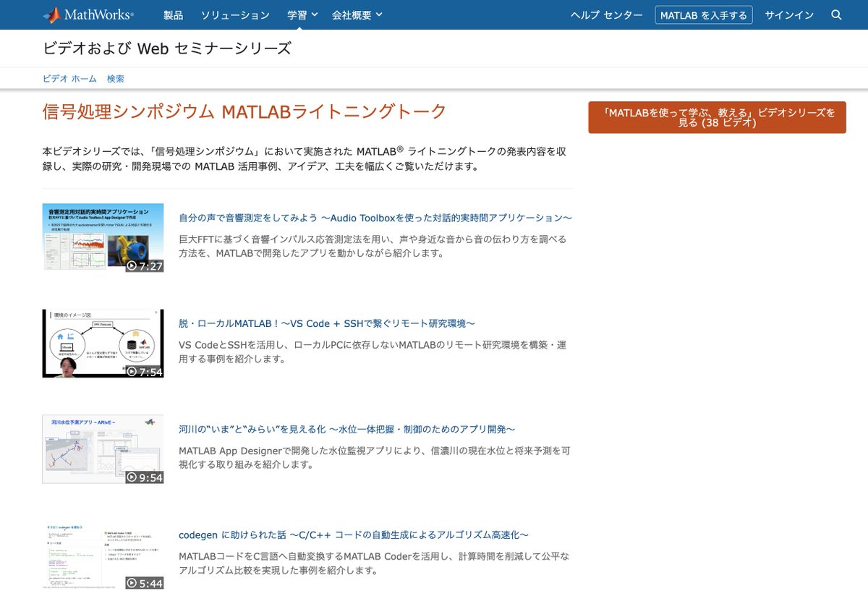
Task: Click サインイン link
Action: tap(789, 15)
